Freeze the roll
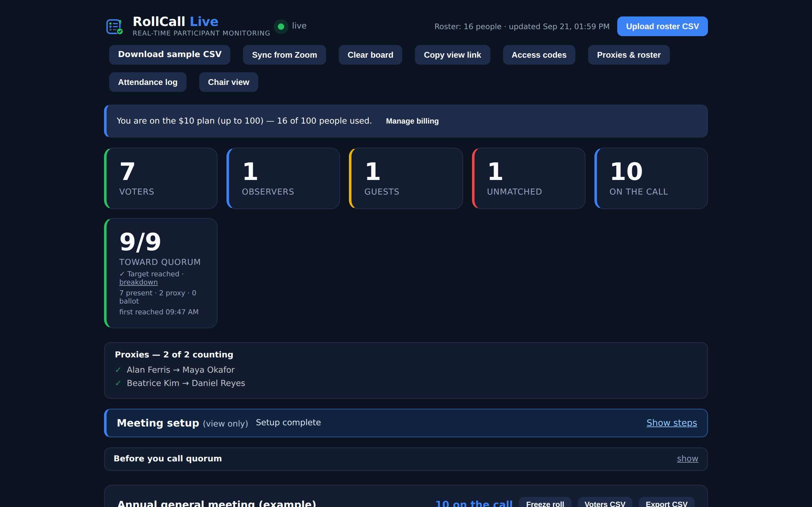 (545, 502)
